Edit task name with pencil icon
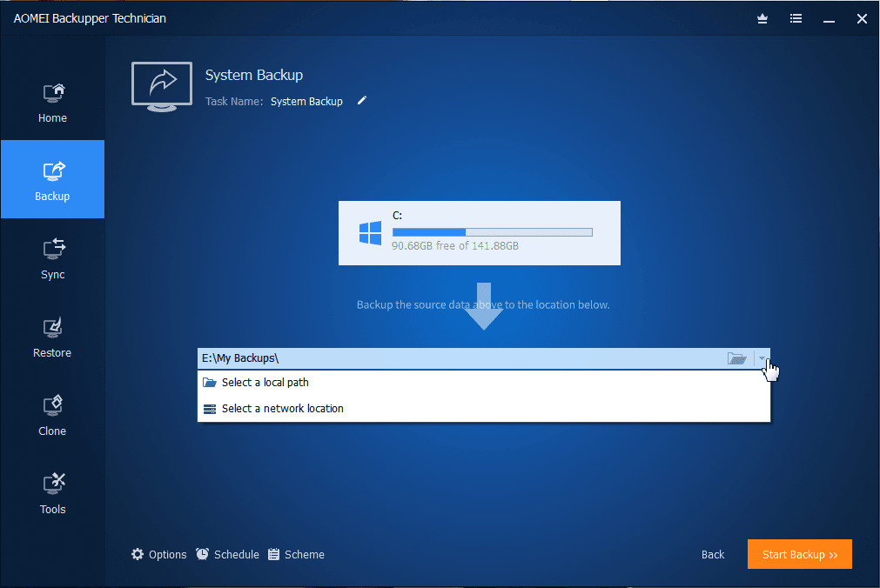880x588 pixels. [x=362, y=100]
